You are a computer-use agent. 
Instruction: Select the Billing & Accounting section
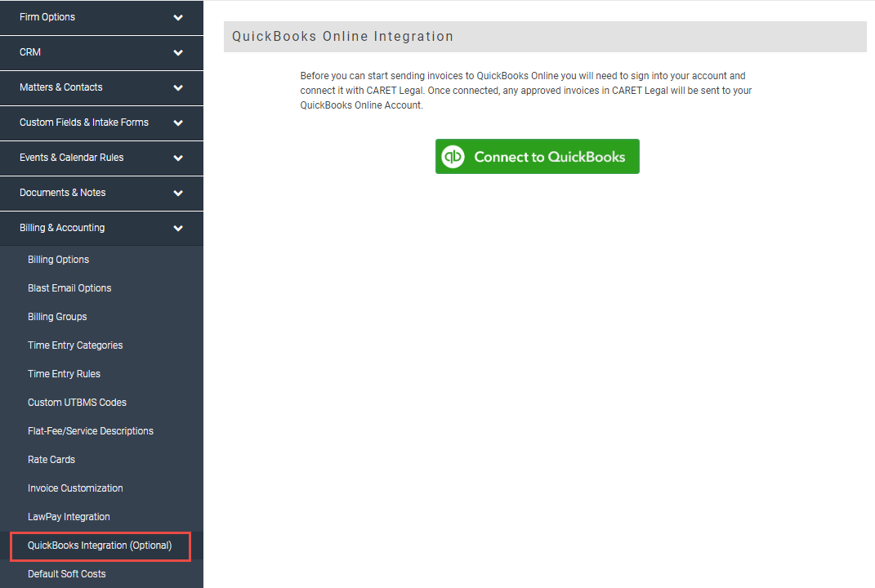tap(101, 228)
